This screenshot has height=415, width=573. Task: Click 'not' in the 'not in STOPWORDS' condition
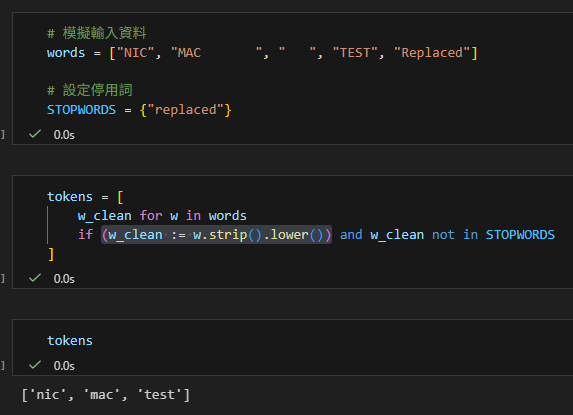click(x=443, y=235)
